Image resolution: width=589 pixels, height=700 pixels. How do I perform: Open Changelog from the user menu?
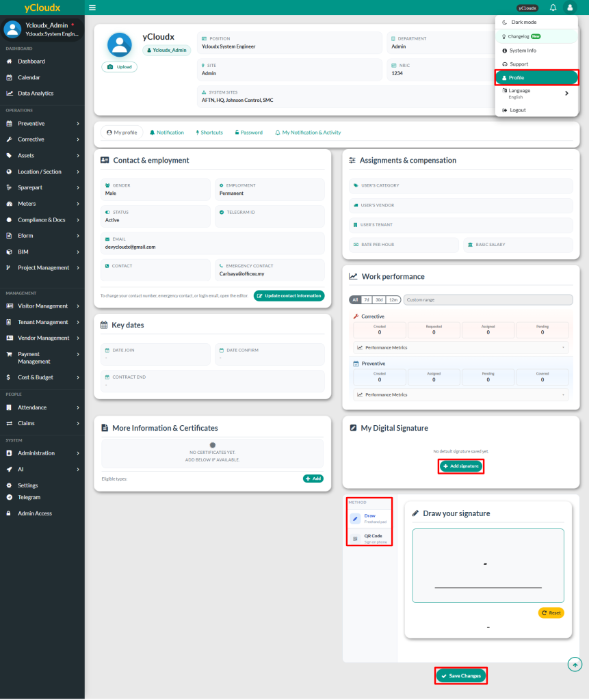pos(536,37)
